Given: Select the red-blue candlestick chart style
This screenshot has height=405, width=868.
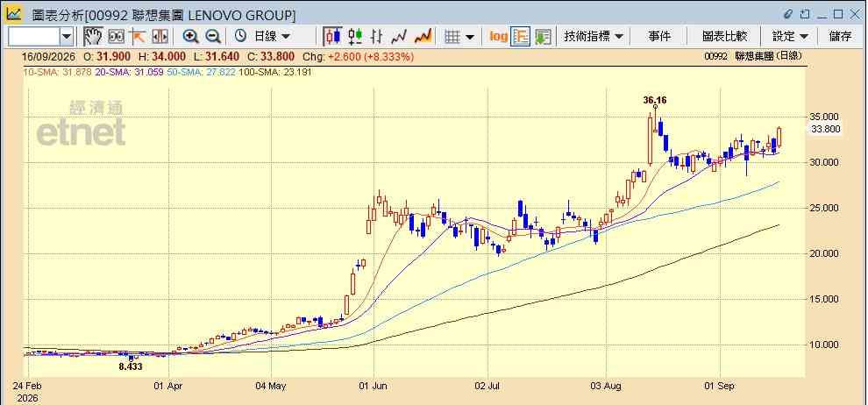Looking at the screenshot, I should coord(332,37).
